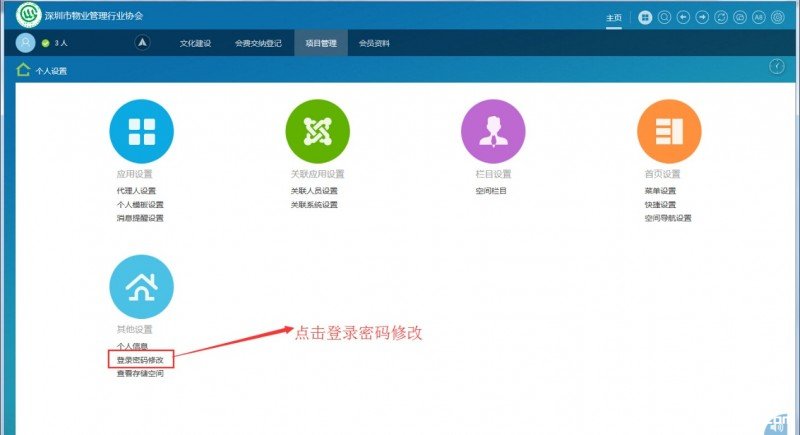Click the 深圳市物业管理行业协会 title text

pyautogui.click(x=94, y=16)
